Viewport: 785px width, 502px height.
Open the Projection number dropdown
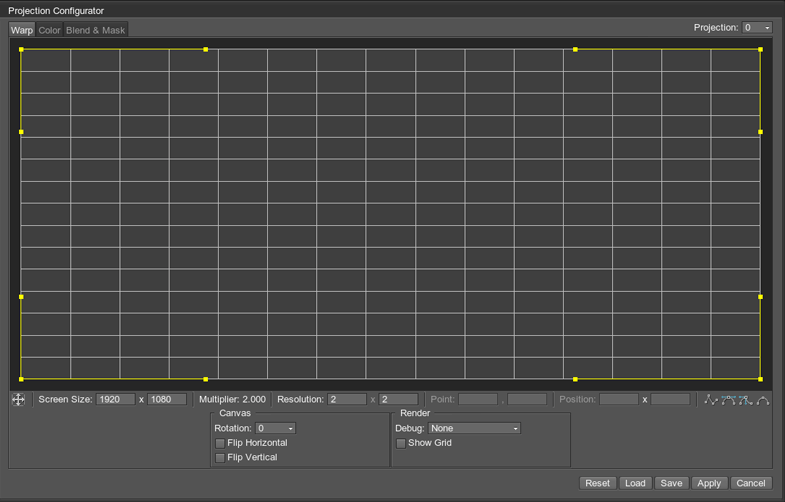pos(757,28)
